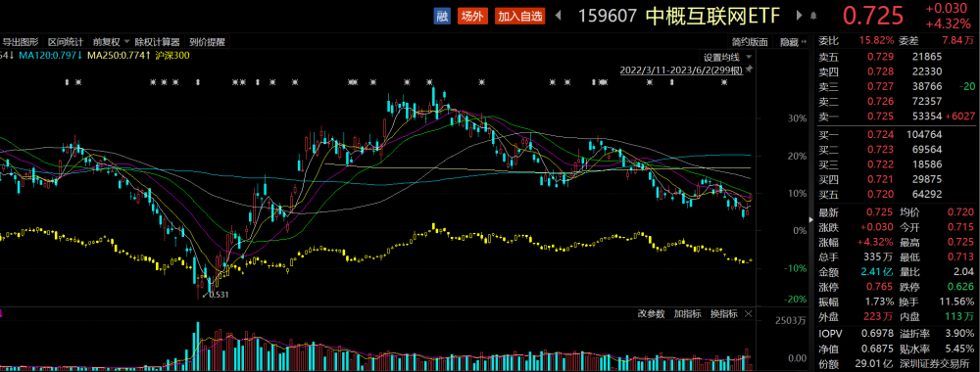
Task: Click the 买二 volume 69564
Action: click(928, 149)
